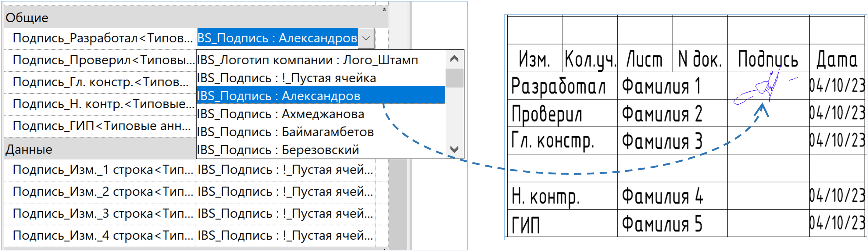The width and height of the screenshot is (868, 251).
Task: Click the dropdown list scroll down arrow
Action: (454, 149)
